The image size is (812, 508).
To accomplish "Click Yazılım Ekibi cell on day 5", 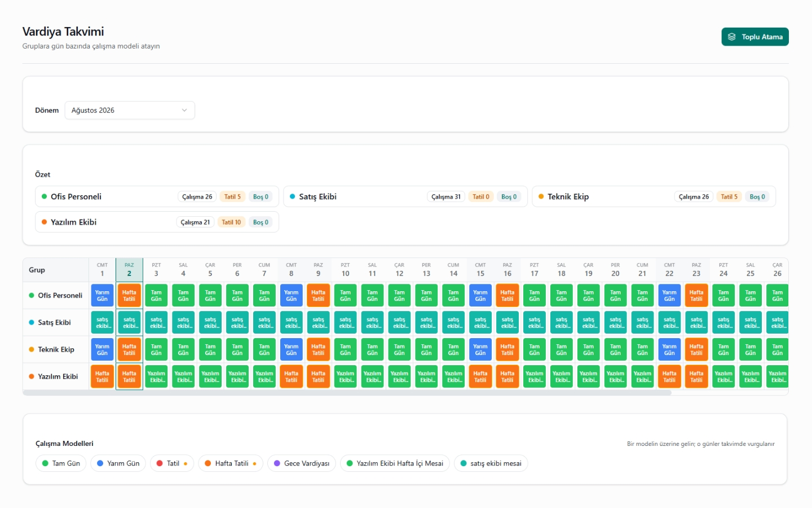I will [x=210, y=376].
